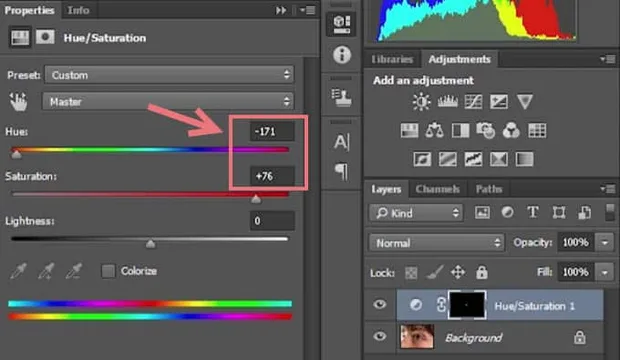Switch to the Channels tab
The width and height of the screenshot is (620, 360).
[x=437, y=189]
